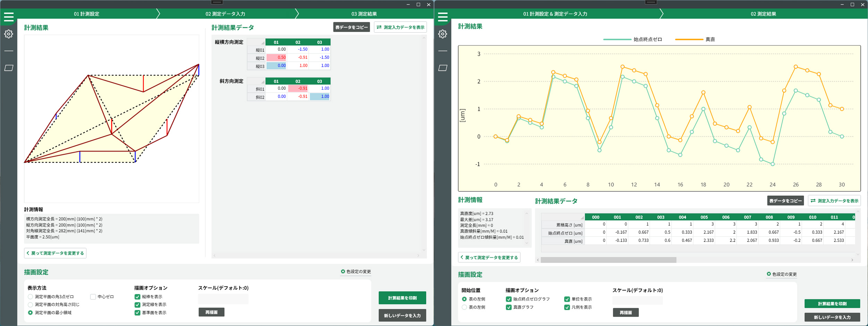
Task: Open the hamburger menu in the flatness window
Action: click(9, 17)
